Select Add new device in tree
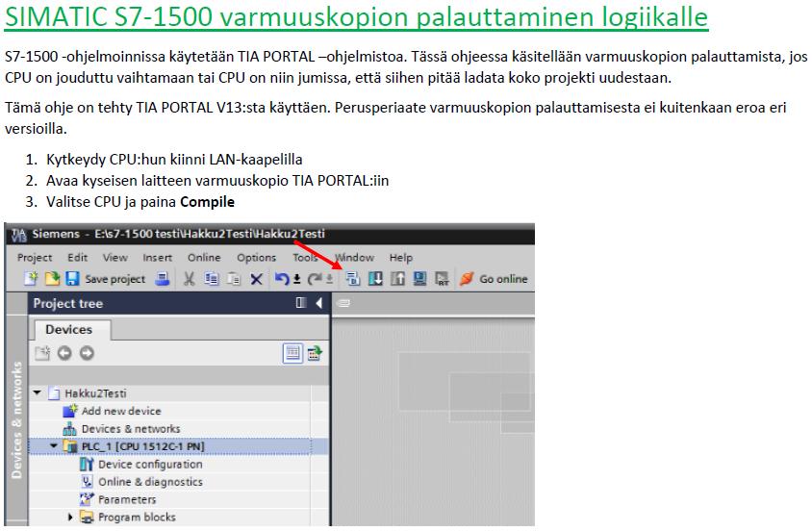 121,411
